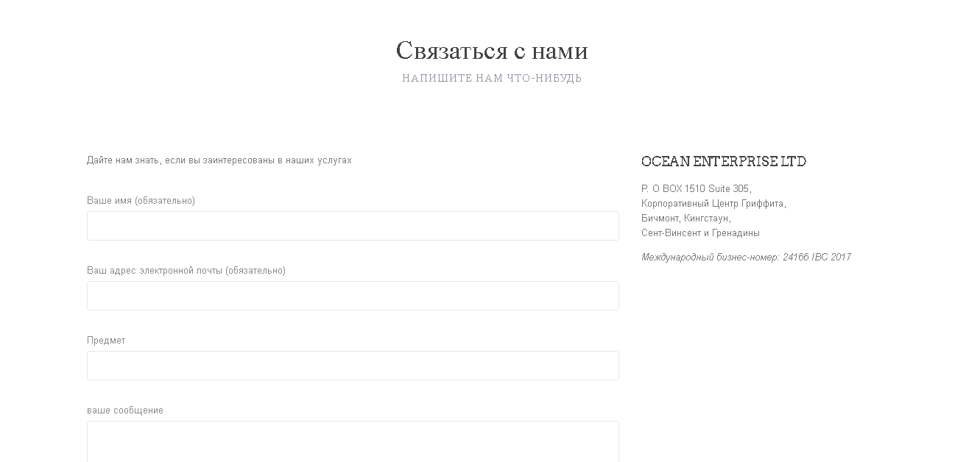Click inside the 'ваше сообщение' message box

pos(352,440)
